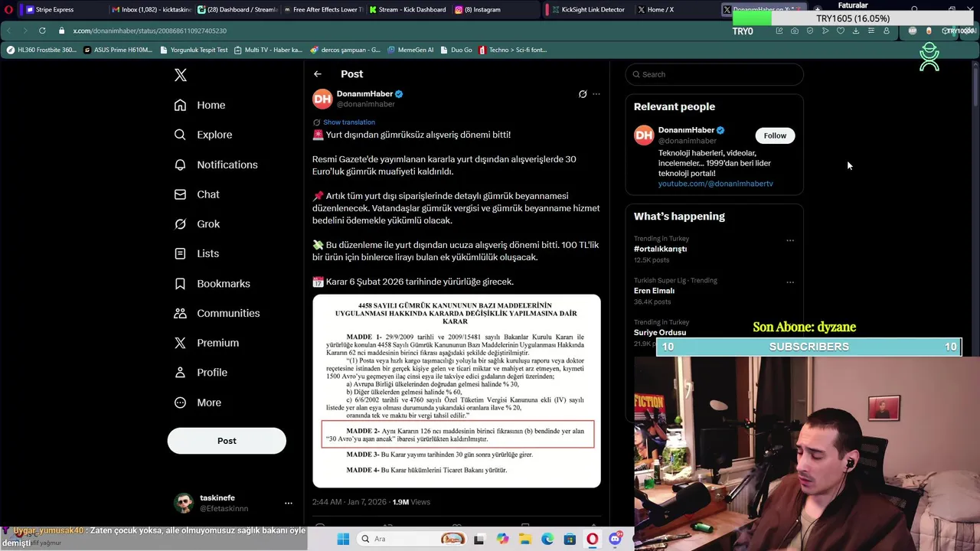The image size is (980, 551).
Task: Open Premium in the sidebar
Action: click(x=207, y=343)
